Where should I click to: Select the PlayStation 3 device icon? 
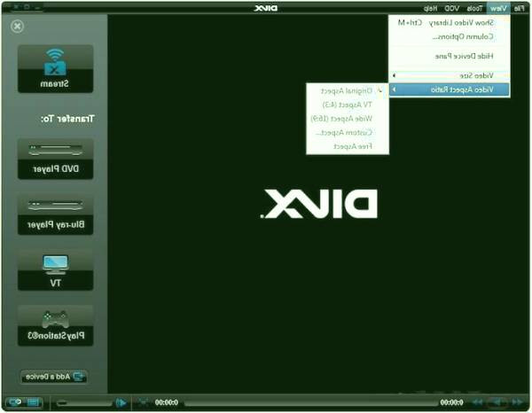[x=55, y=325]
